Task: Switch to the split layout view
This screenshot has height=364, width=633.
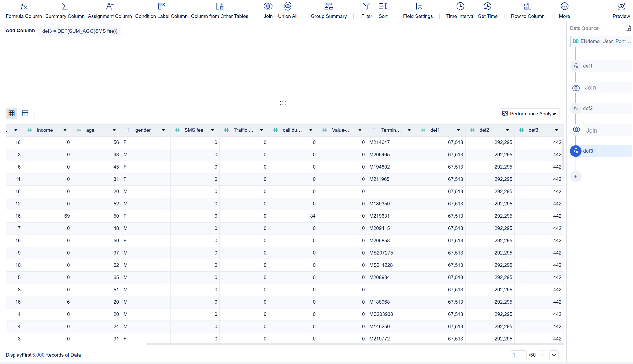Action: point(25,113)
